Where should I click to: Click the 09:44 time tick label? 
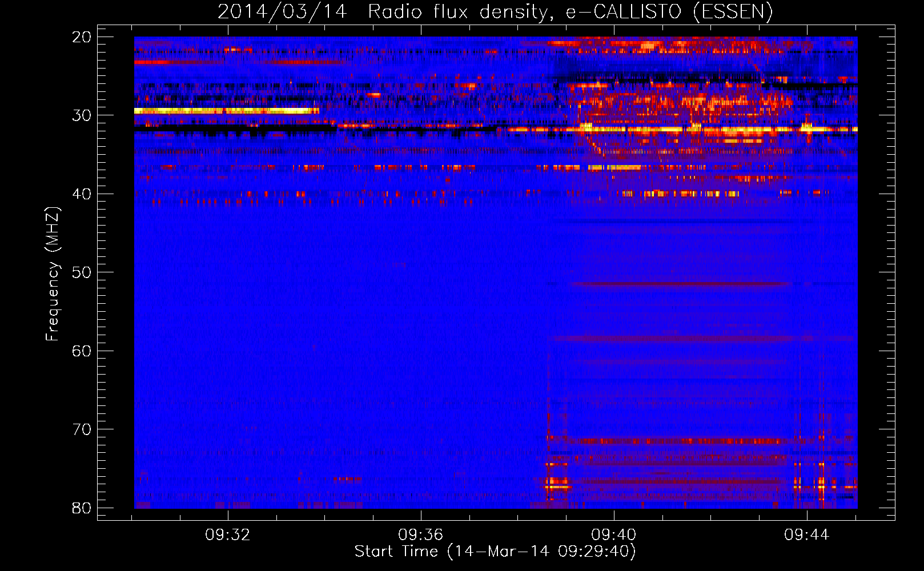[806, 535]
